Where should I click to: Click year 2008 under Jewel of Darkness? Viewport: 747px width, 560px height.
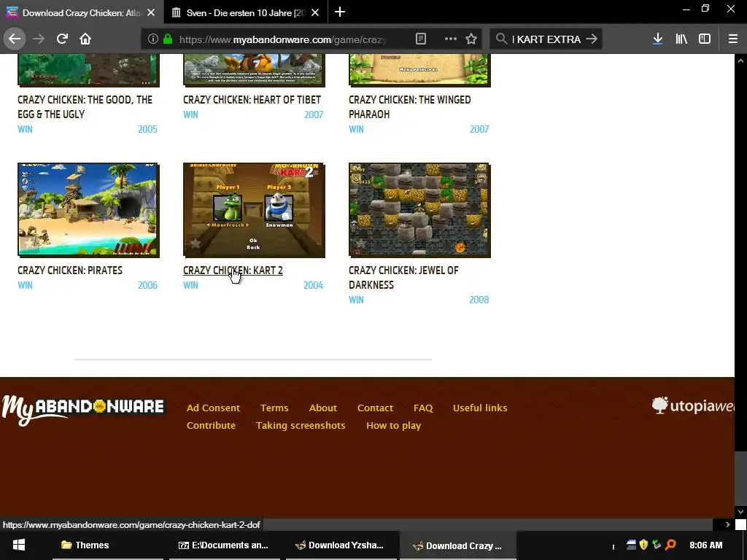[479, 300]
